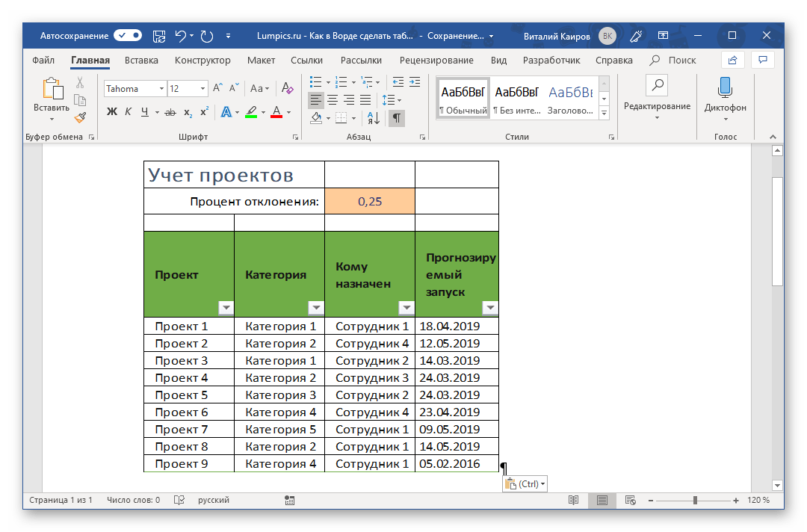Click the bulleted list icon
The height and width of the screenshot is (532, 807).
(x=315, y=81)
